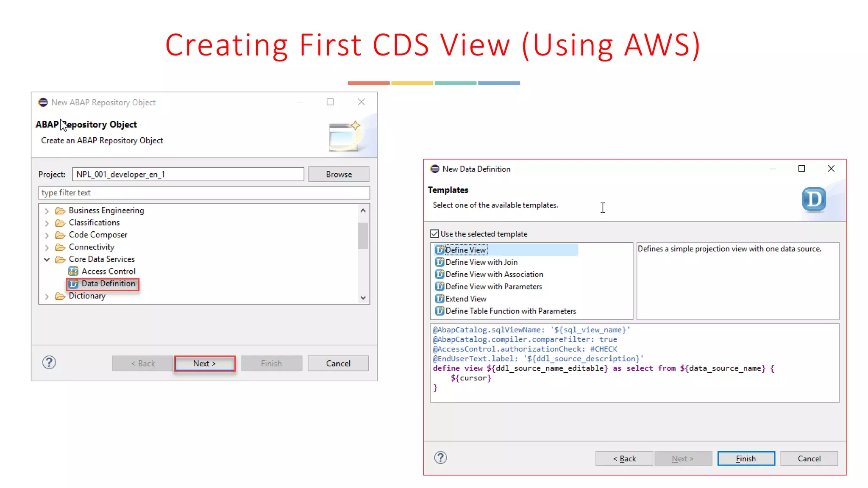The height and width of the screenshot is (488, 868).
Task: Collapse the Core Data Services folder
Action: pos(47,259)
